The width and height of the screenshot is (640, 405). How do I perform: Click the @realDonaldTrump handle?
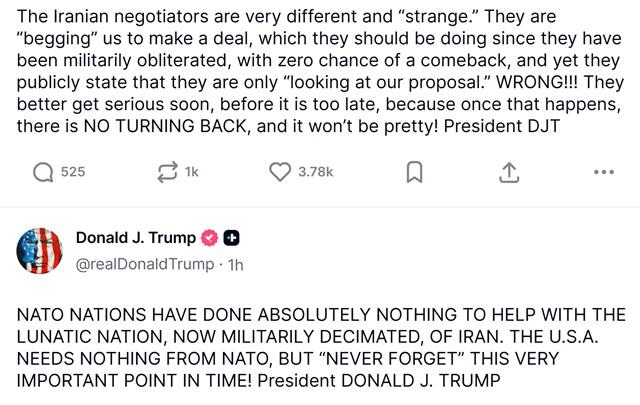click(145, 264)
